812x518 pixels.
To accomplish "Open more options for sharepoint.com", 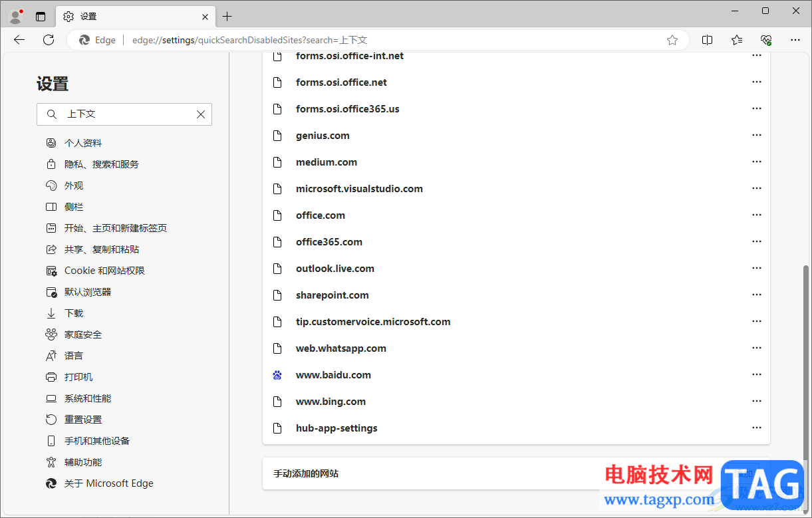I will coord(756,295).
